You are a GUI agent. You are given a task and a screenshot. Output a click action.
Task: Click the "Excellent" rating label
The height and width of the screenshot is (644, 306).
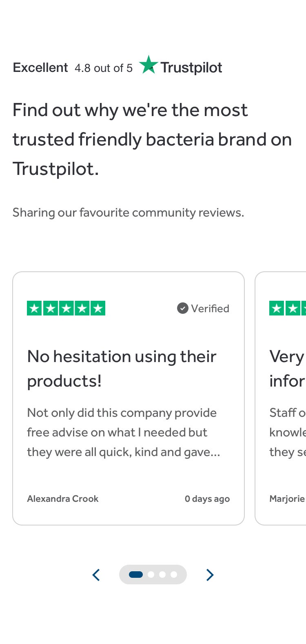pos(40,67)
